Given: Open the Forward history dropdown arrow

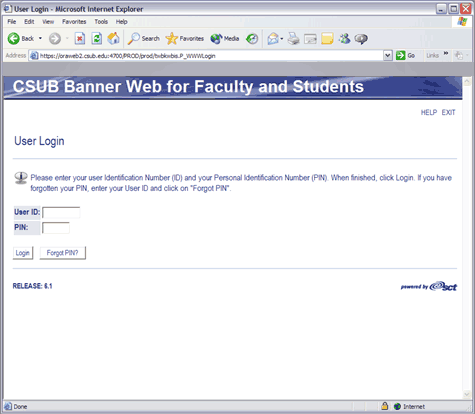Looking at the screenshot, I should pyautogui.click(x=67, y=39).
